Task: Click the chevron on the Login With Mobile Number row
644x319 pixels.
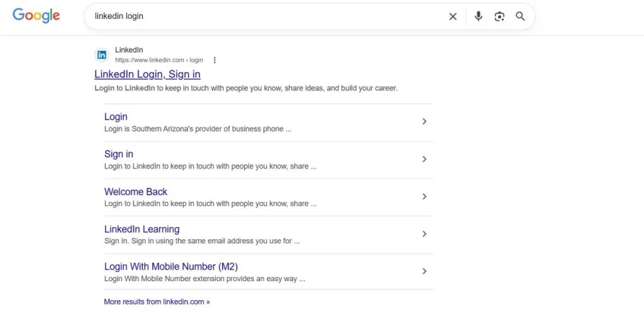Action: 425,271
